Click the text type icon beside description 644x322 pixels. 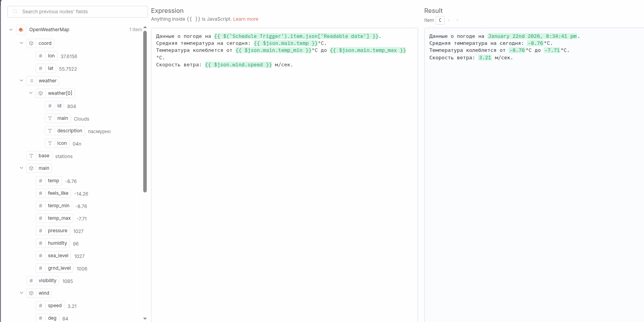click(50, 131)
